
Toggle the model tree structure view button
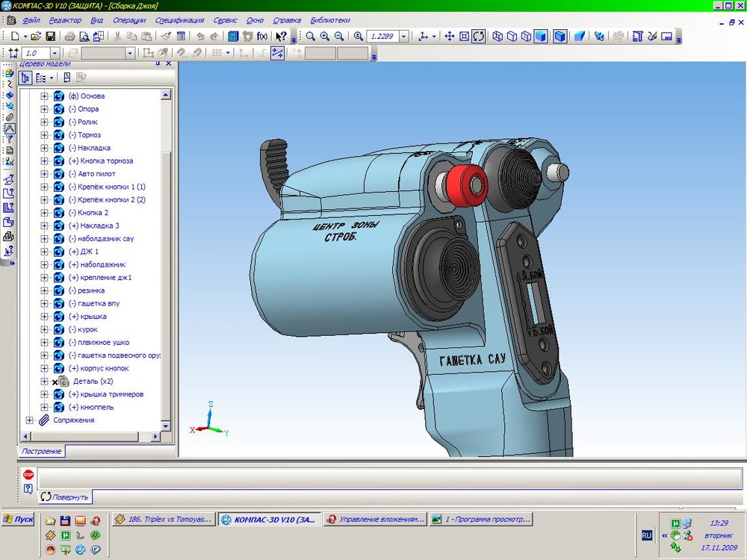[25, 78]
